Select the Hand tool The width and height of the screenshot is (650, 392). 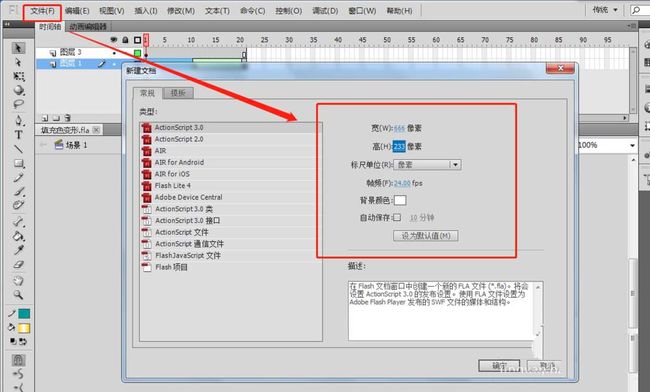18,281
